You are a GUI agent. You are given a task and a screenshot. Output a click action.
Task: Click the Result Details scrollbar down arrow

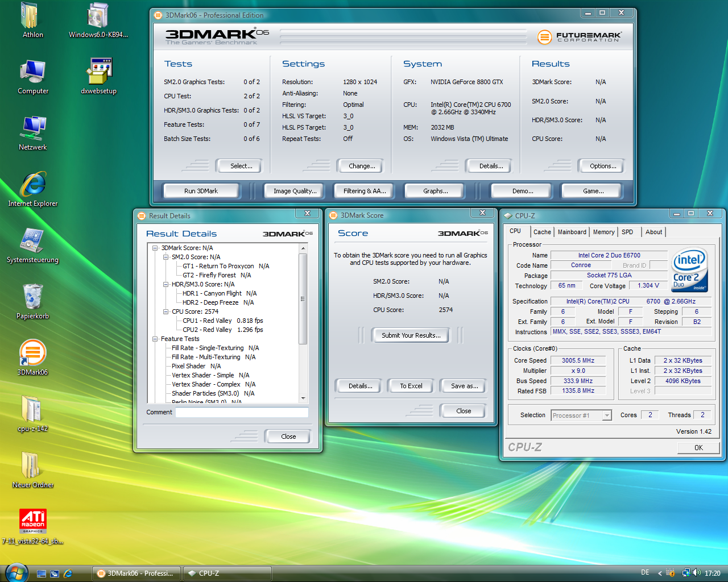(303, 398)
